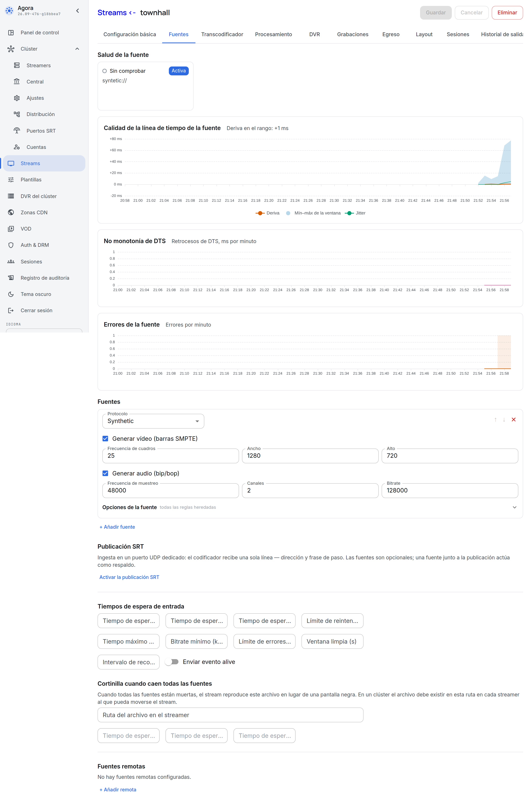The image size is (532, 801).
Task: Move the source up with the arrow icon
Action: [x=495, y=420]
